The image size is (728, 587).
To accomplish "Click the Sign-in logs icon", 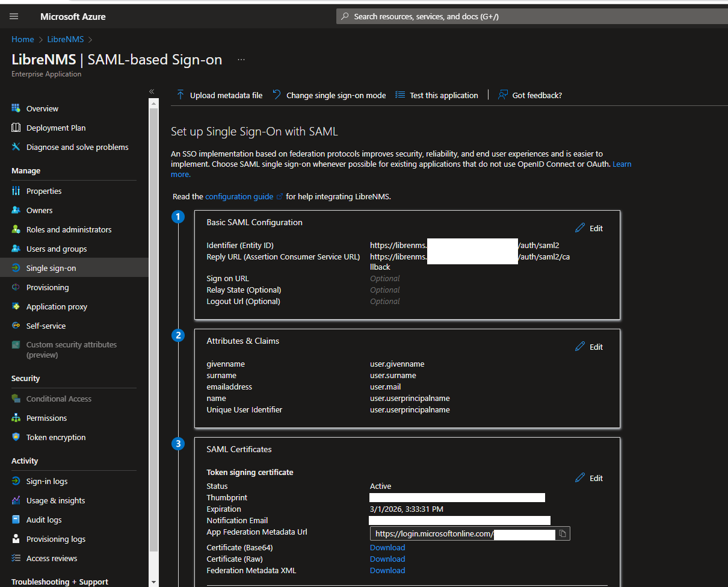I will pos(16,481).
